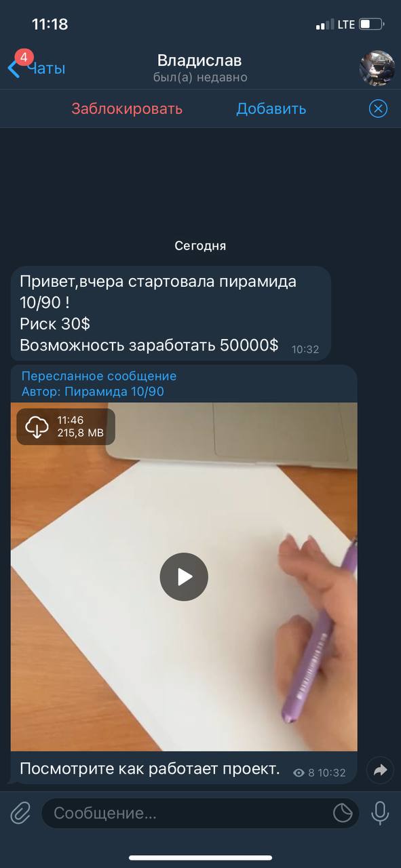Tap the caption Посмотрите как работает проект
Image resolution: width=401 pixels, height=868 pixels.
[150, 769]
